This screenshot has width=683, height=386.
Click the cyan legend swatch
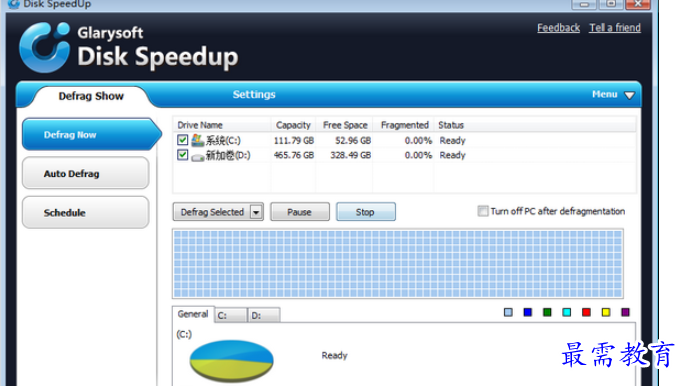(x=567, y=312)
